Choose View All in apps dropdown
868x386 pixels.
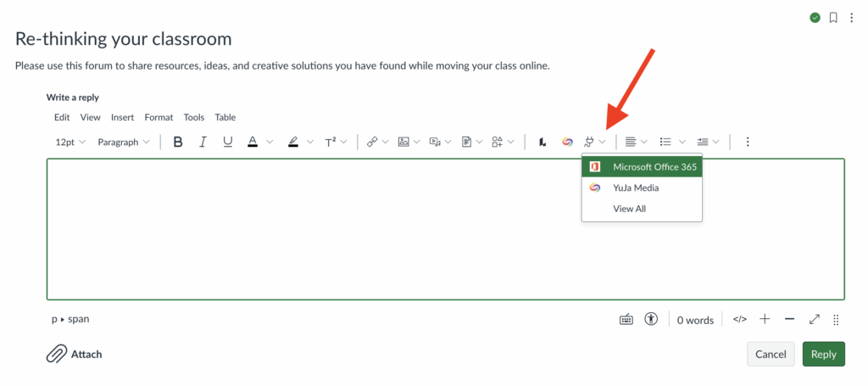click(x=642, y=209)
